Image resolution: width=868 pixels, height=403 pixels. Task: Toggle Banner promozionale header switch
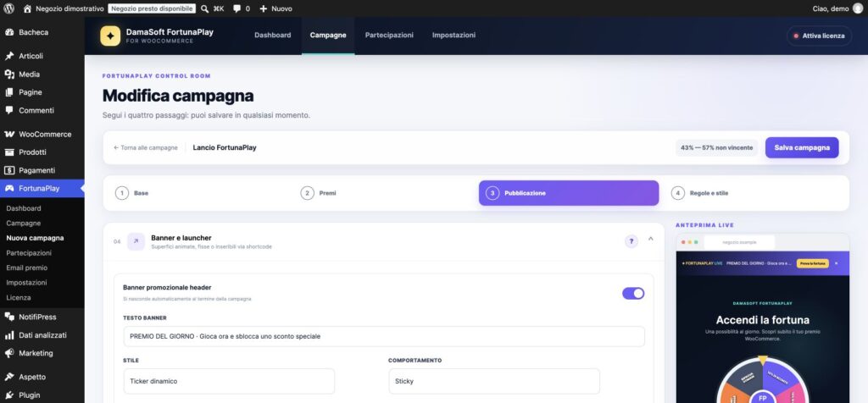pos(633,294)
